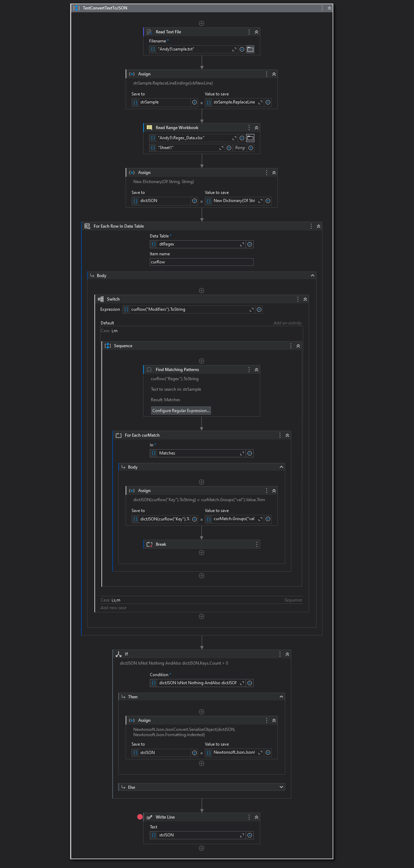The height and width of the screenshot is (868, 414).
Task: Open options menu of Break activity
Action: 257,544
